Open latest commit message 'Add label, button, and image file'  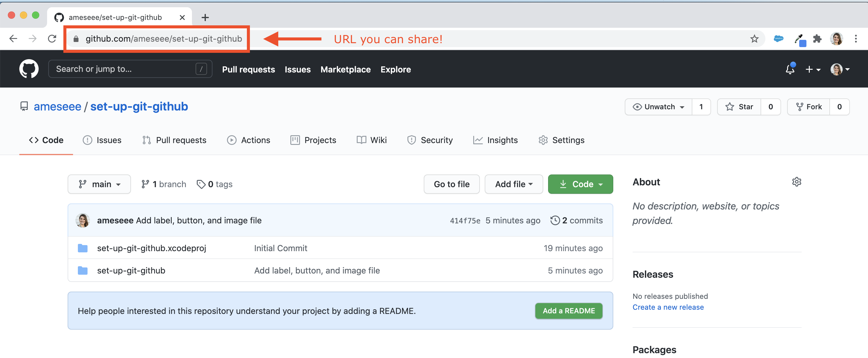click(199, 220)
